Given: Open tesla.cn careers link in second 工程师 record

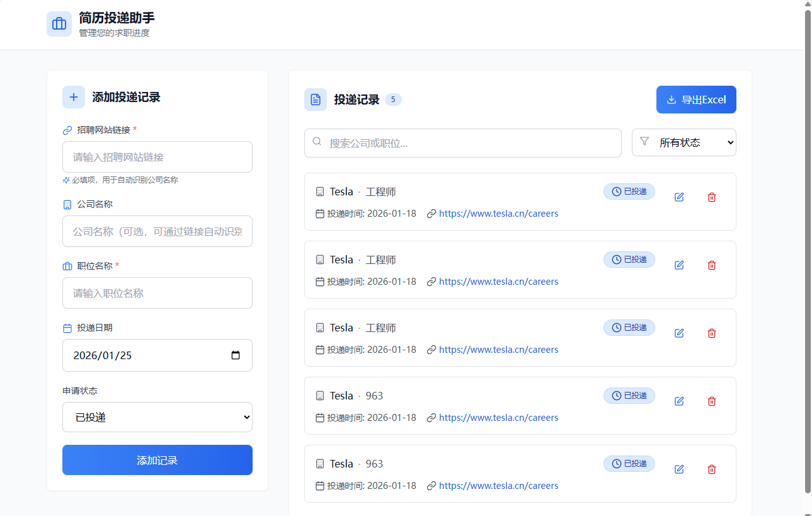Looking at the screenshot, I should tap(498, 282).
